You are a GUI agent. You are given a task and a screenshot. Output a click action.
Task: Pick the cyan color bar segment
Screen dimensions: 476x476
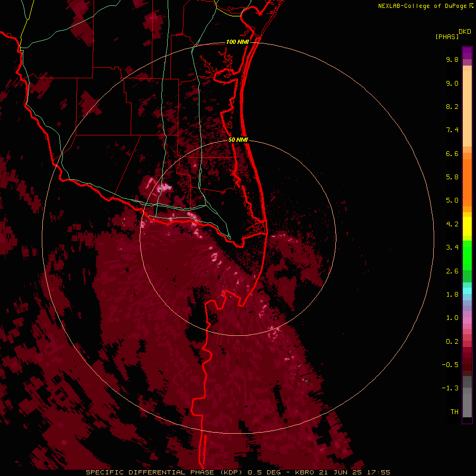(x=467, y=291)
